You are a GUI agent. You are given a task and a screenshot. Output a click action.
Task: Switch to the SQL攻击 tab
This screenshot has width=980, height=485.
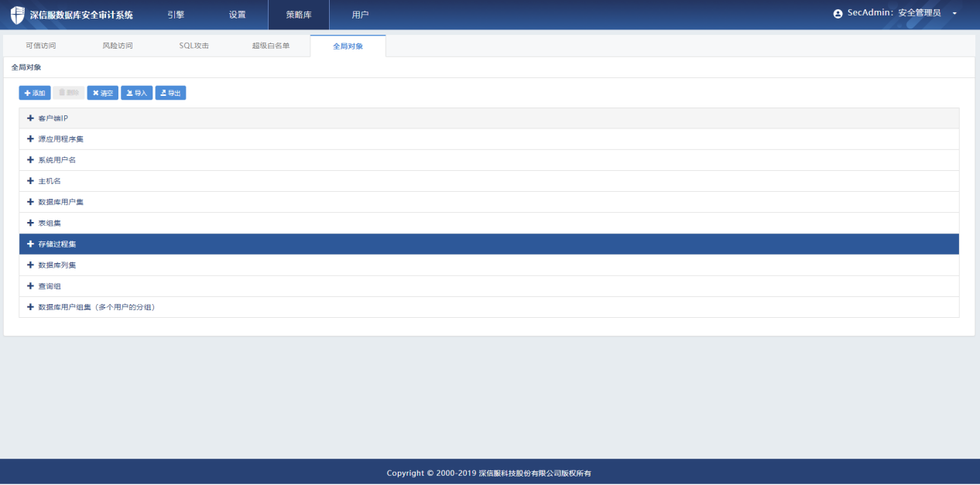194,46
